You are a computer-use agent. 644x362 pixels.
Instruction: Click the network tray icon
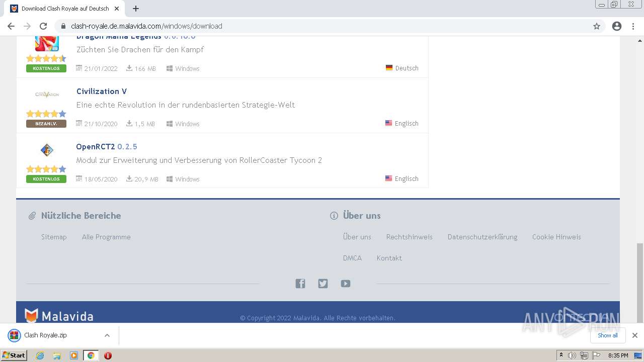click(x=584, y=355)
